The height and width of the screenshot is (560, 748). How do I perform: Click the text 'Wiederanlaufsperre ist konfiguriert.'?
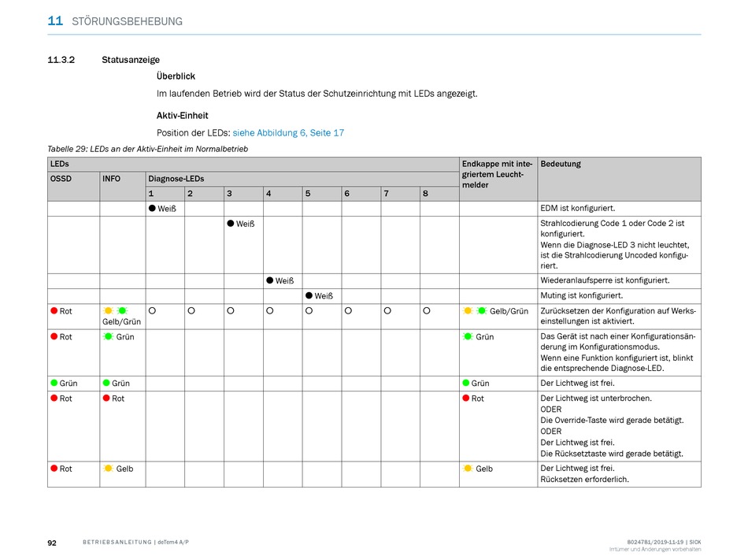[605, 280]
